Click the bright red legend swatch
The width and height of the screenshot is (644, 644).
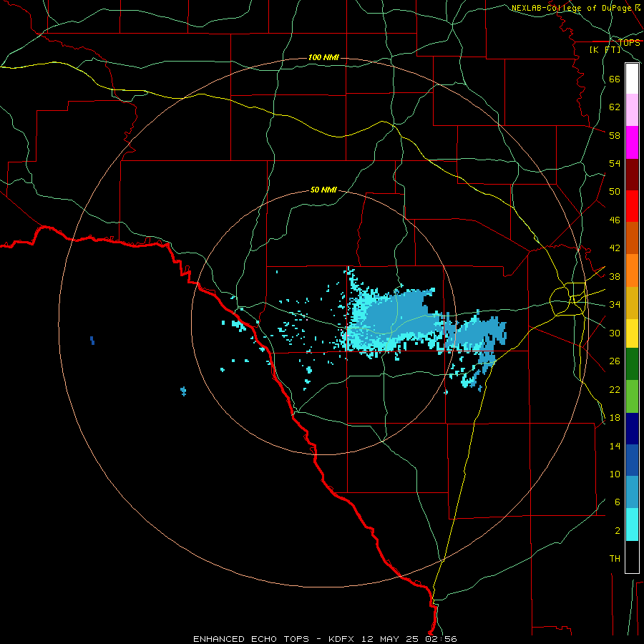point(632,206)
